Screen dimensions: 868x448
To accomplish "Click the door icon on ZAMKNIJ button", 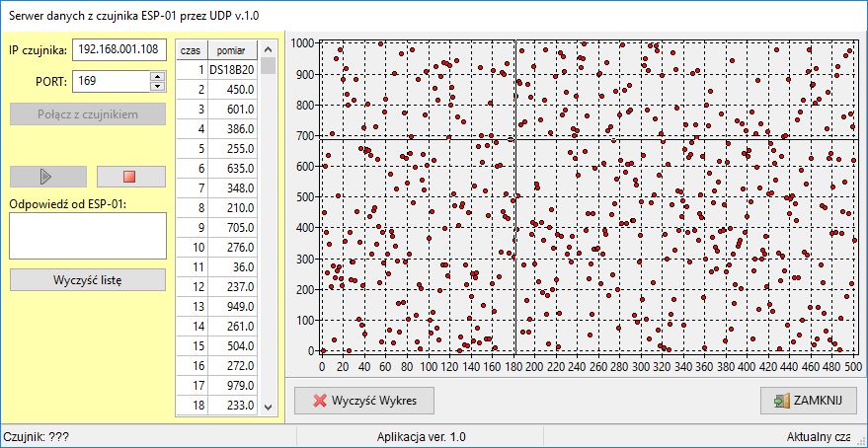I will pos(782,401).
